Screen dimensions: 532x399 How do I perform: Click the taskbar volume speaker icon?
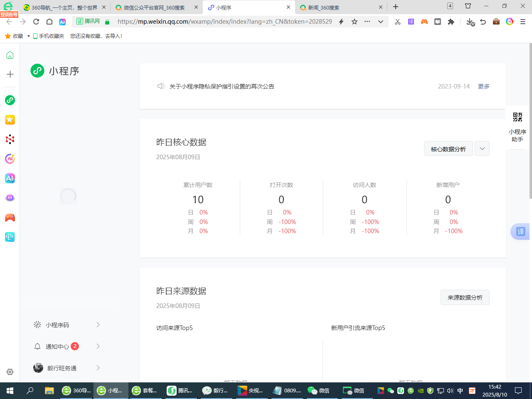tap(450, 391)
